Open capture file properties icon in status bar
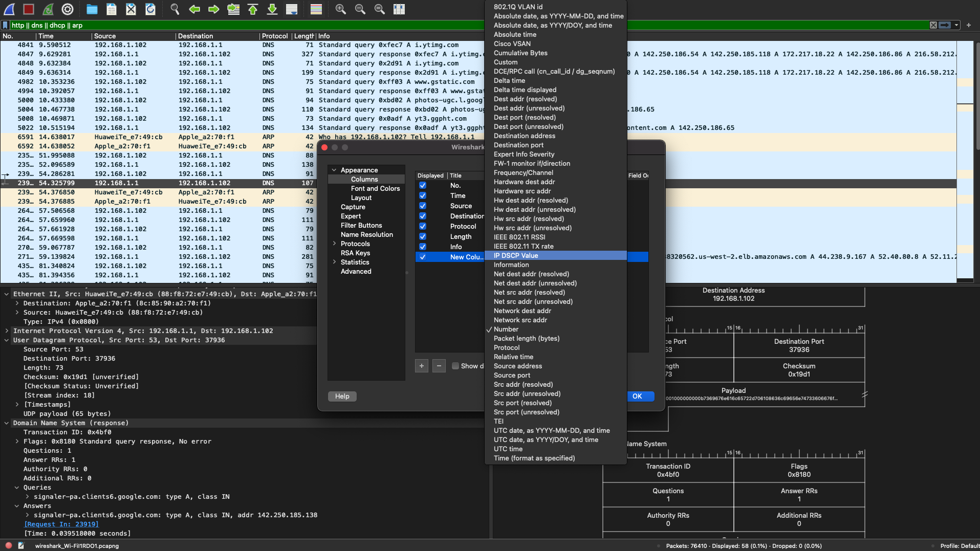 [x=21, y=546]
